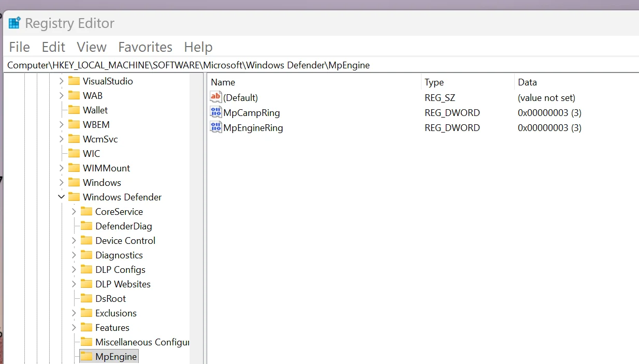The width and height of the screenshot is (639, 364).
Task: Select the DsRoot tree label
Action: point(111,298)
